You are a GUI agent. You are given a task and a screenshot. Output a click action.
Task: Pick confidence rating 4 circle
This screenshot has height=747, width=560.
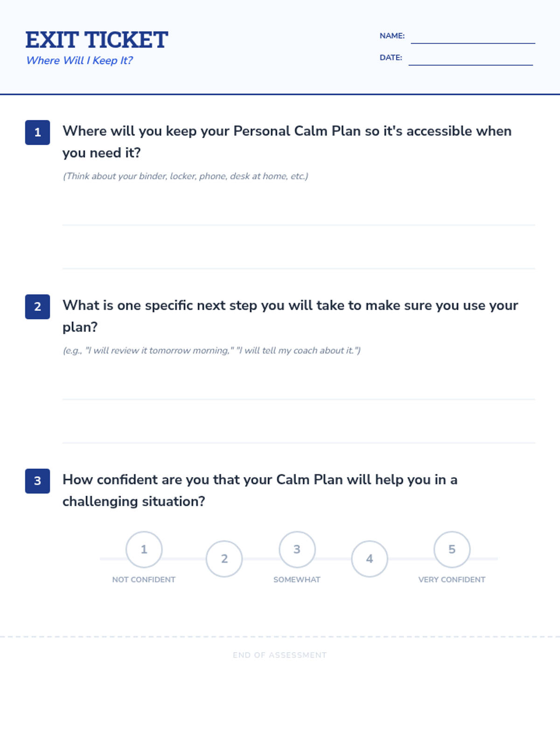[x=369, y=559]
